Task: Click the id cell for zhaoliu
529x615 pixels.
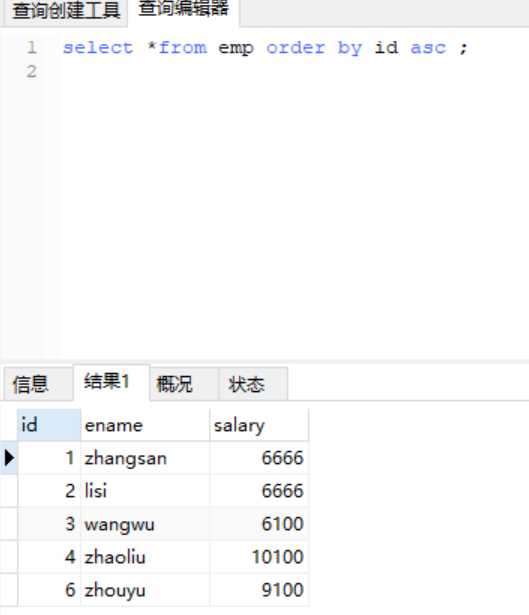Action: pyautogui.click(x=49, y=557)
